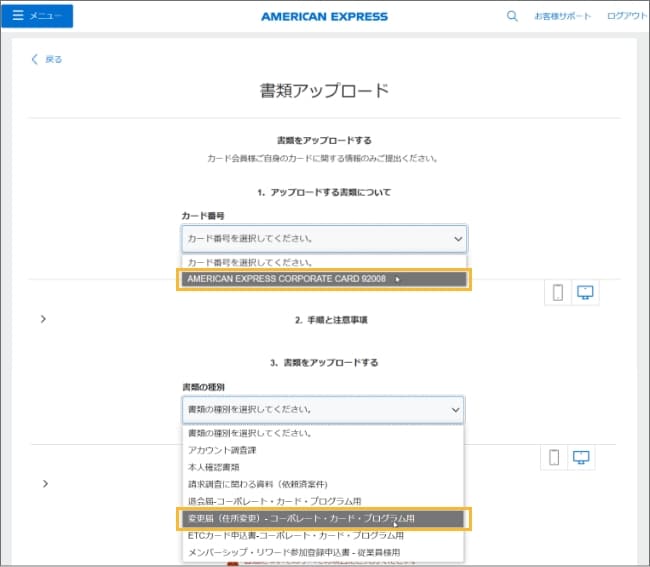650x567 pixels.
Task: Expand the 手順と注意事項 section chevron
Action: 43,319
